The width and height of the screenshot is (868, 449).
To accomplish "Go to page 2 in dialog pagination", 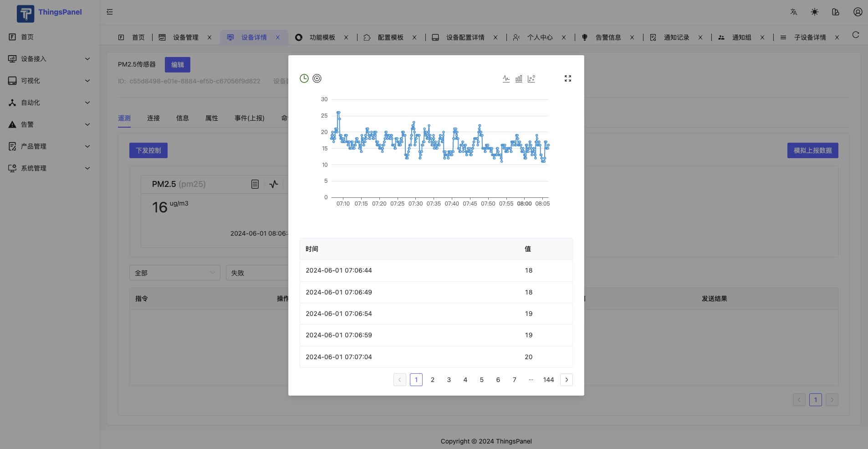I will pos(433,380).
